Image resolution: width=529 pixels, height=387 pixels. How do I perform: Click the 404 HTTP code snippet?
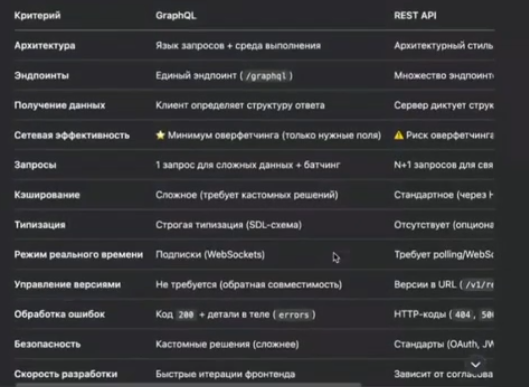coord(462,315)
